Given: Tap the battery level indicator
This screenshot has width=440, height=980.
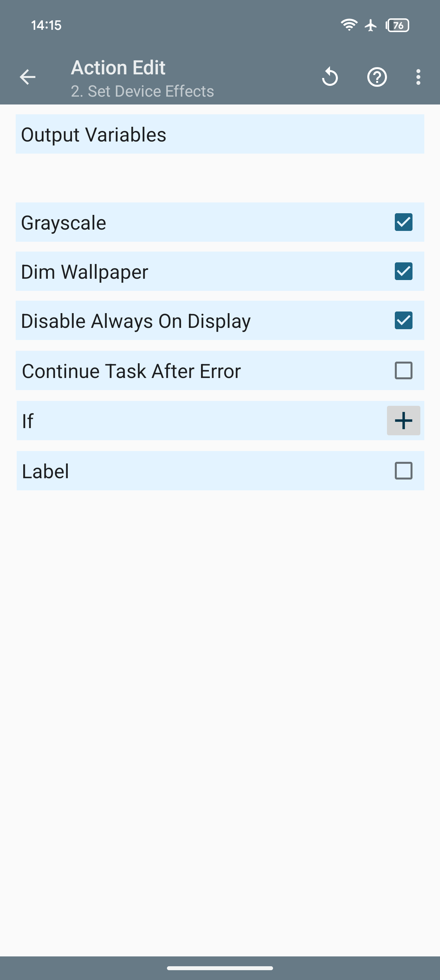Looking at the screenshot, I should 397,25.
